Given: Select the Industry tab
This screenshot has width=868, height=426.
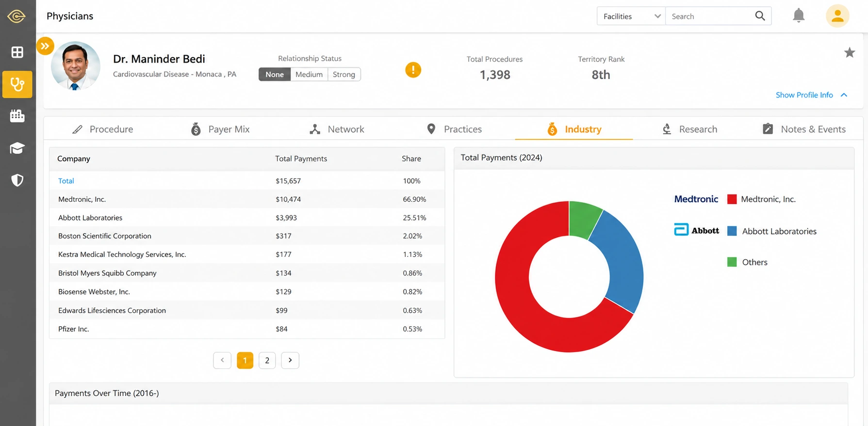Looking at the screenshot, I should tap(574, 129).
